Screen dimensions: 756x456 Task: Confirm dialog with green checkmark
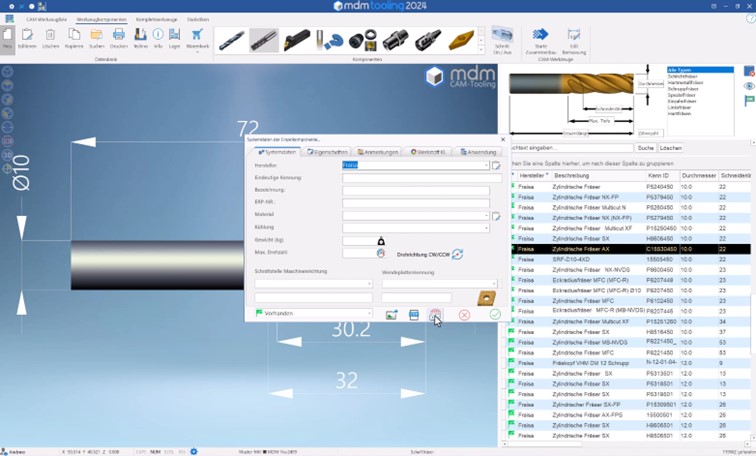coord(495,314)
